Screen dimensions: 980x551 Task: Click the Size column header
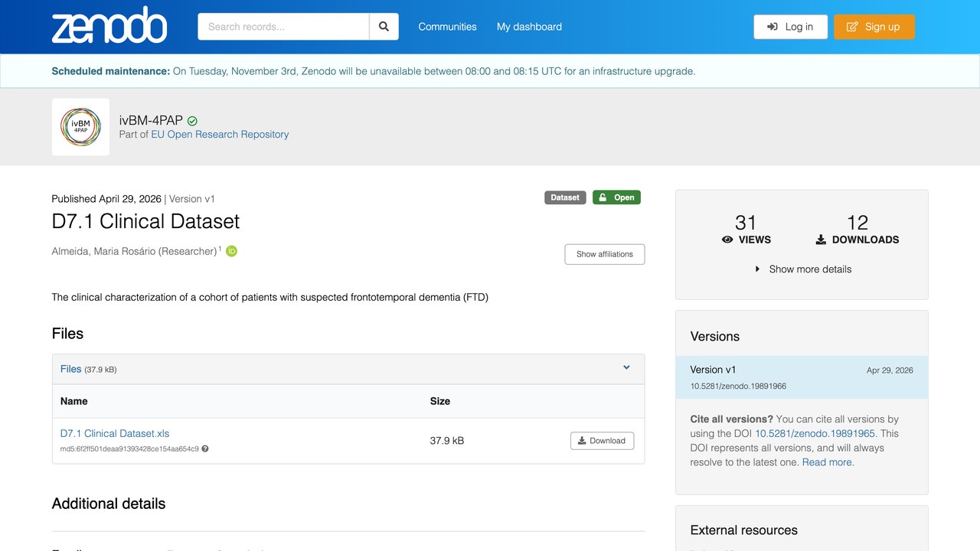pyautogui.click(x=440, y=401)
